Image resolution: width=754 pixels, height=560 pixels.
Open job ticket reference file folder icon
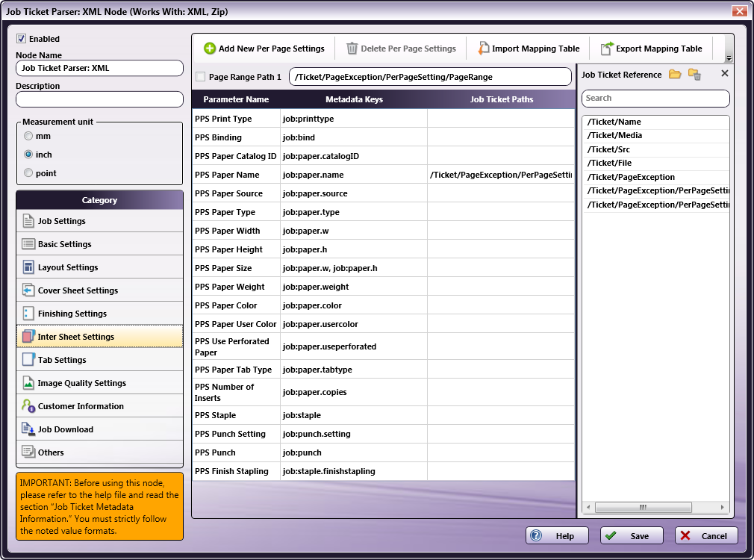click(x=675, y=74)
